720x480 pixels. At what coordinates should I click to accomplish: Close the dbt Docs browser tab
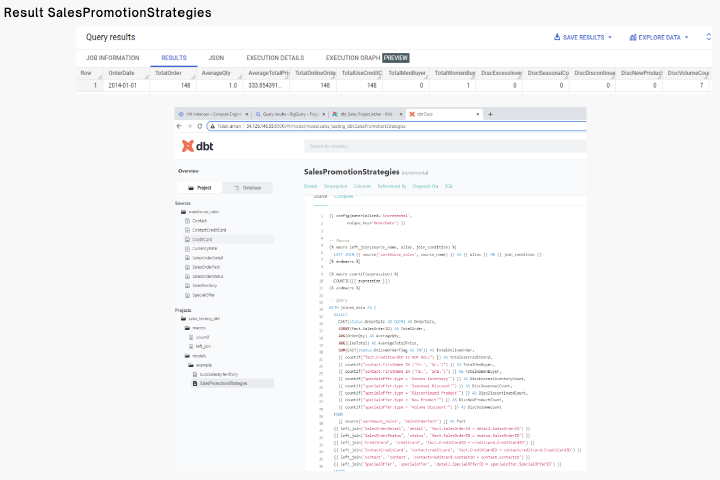[478, 114]
